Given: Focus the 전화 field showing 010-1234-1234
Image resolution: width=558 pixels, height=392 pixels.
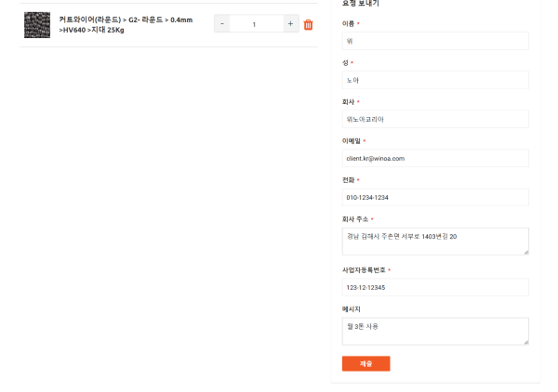Looking at the screenshot, I should point(435,197).
